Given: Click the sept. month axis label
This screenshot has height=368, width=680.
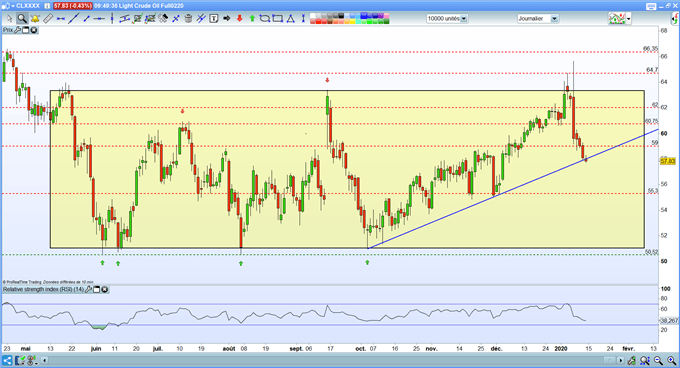Looking at the screenshot, I should click(296, 348).
